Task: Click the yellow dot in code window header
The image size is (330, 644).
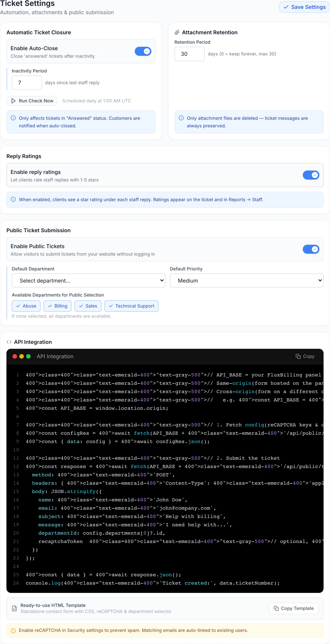Action: (x=21, y=356)
